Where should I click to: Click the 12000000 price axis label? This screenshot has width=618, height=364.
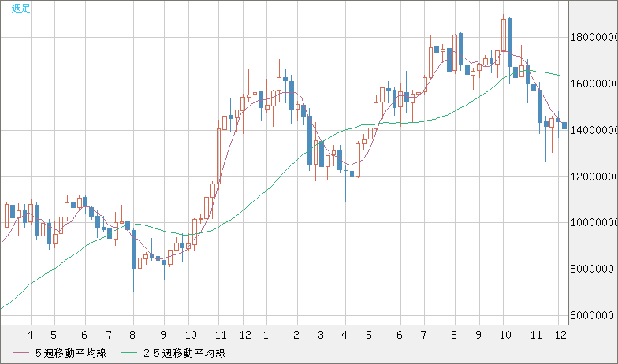pyautogui.click(x=594, y=176)
